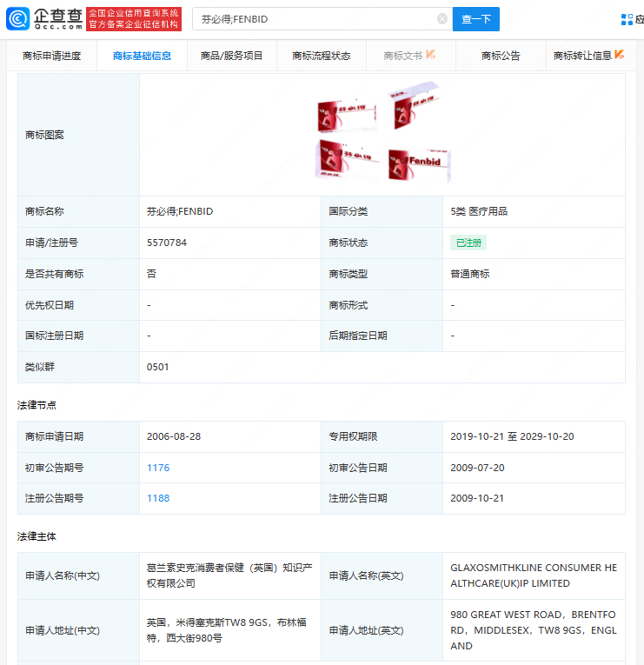Click the VIP badge on 商标文书 tab
Viewport: 644px width, 665px height.
(431, 54)
